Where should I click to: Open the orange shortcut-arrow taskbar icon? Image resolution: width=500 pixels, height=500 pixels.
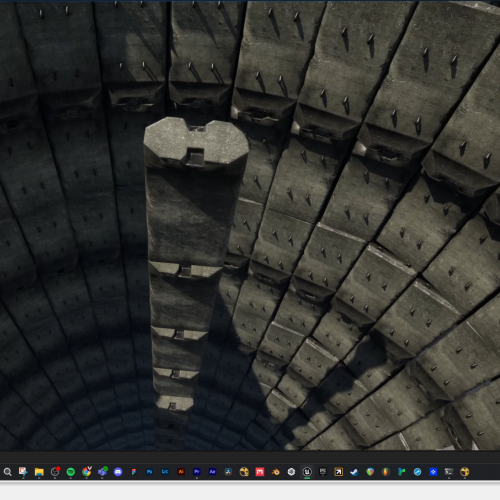click(339, 472)
